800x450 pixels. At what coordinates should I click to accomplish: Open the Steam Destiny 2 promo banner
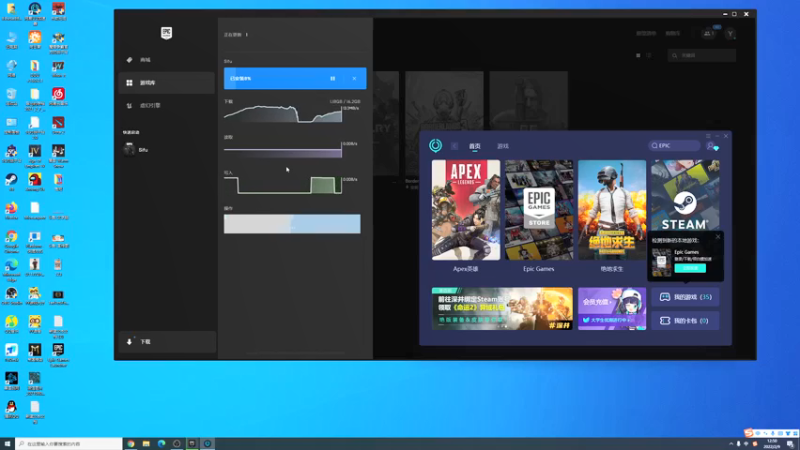[x=502, y=309]
